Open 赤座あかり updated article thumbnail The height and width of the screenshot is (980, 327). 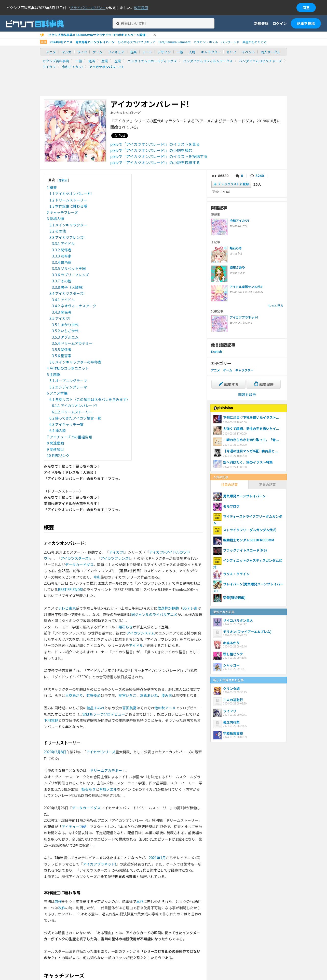217,644
